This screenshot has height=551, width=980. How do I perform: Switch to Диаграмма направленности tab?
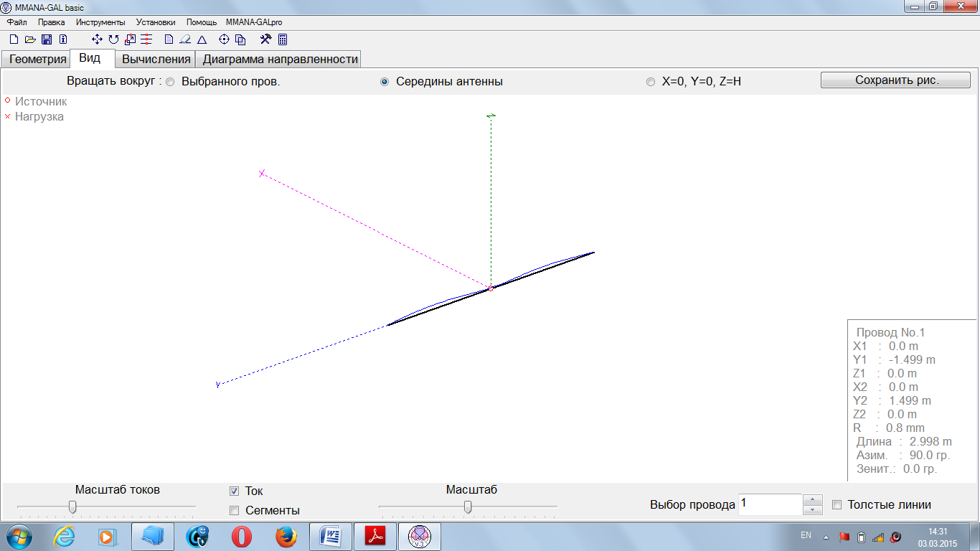tap(280, 60)
